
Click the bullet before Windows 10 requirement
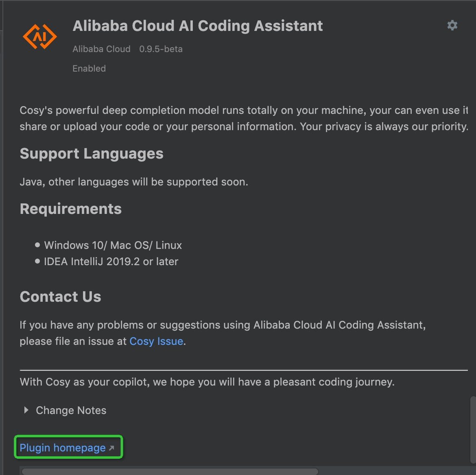(x=37, y=244)
